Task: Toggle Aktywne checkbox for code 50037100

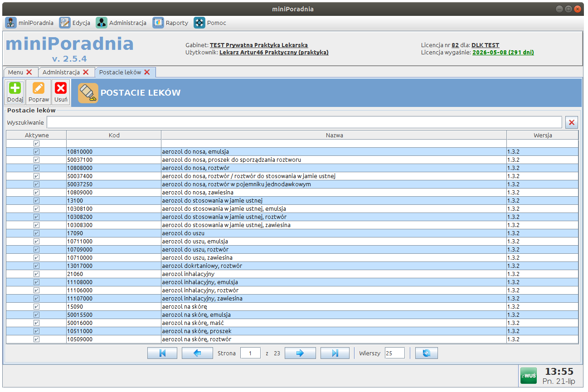Action: [36, 160]
